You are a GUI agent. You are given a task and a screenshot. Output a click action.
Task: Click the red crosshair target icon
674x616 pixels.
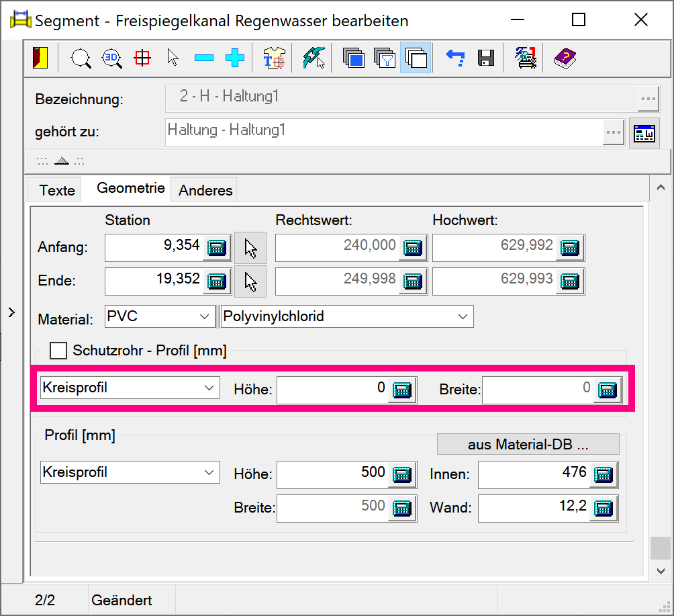pyautogui.click(x=142, y=58)
